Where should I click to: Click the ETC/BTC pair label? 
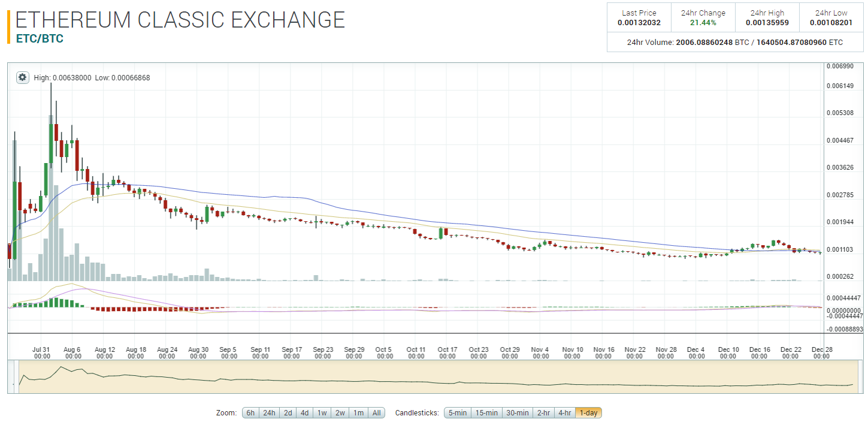click(x=39, y=39)
